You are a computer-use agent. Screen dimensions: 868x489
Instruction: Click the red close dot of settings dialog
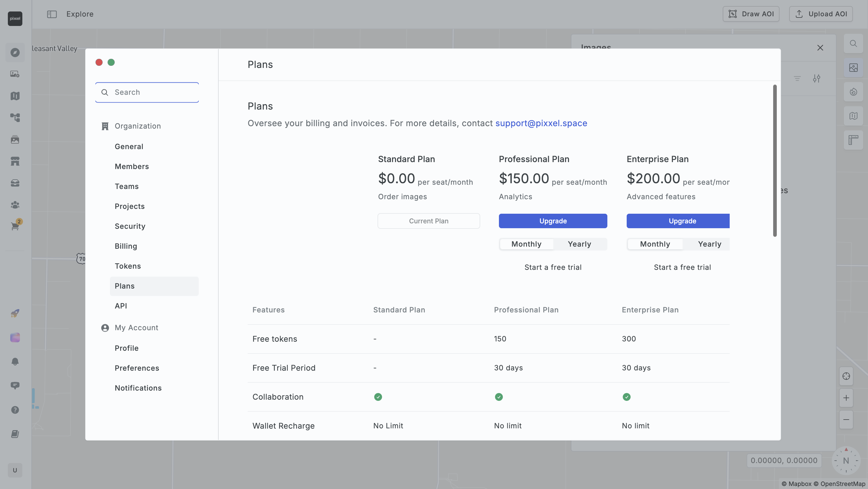(99, 62)
